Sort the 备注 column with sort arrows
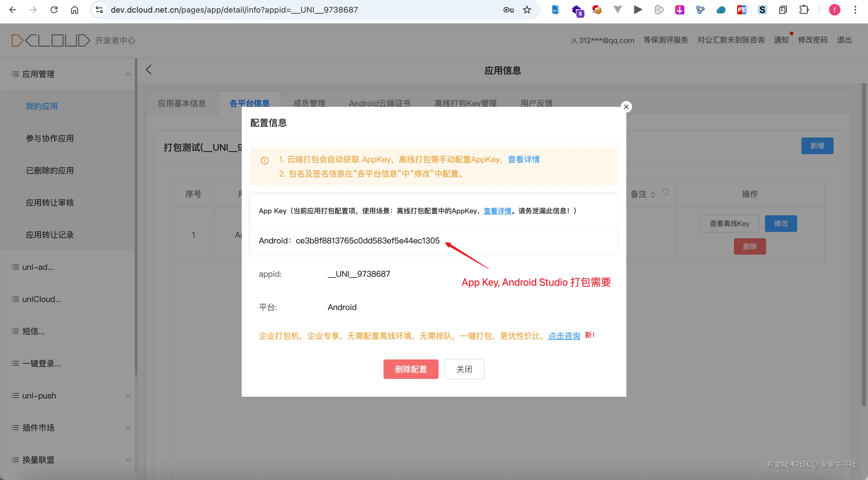Screen dimensions: 868x480 [x=653, y=194]
